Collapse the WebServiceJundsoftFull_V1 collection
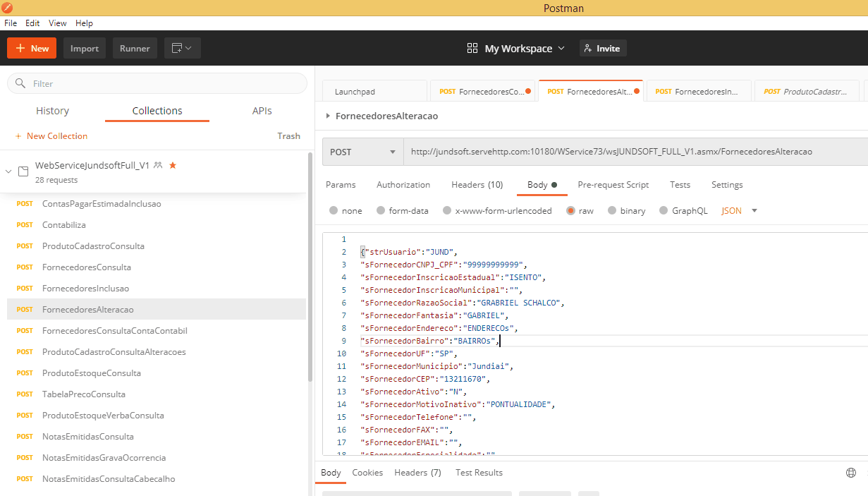Image resolution: width=868 pixels, height=496 pixels. 8,171
